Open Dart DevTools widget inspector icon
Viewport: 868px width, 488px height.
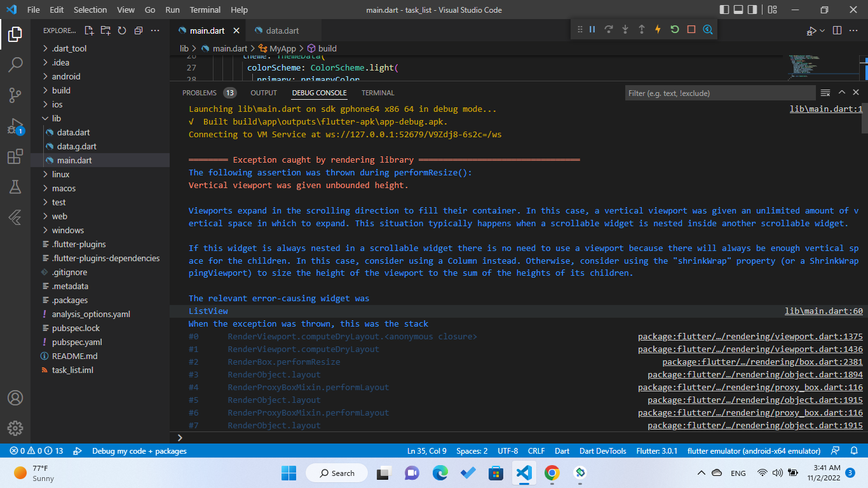(x=708, y=29)
